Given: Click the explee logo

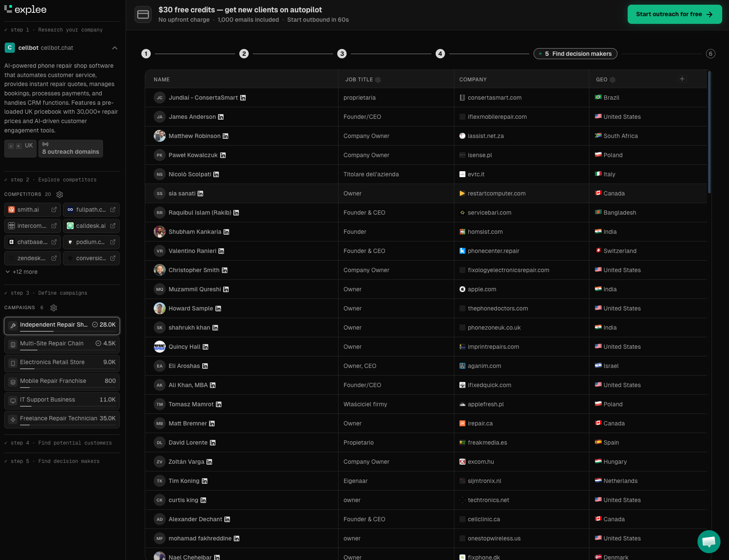Looking at the screenshot, I should (25, 9).
